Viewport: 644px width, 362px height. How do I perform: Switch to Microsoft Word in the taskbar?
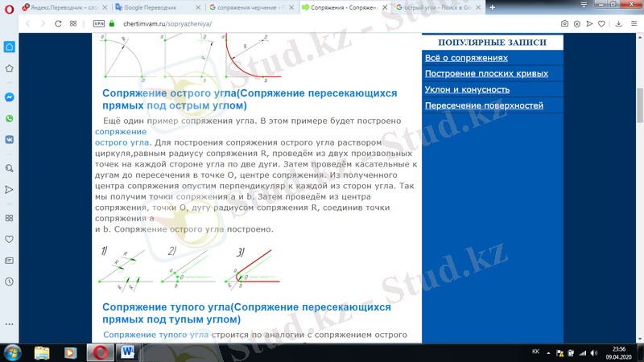[x=127, y=352]
